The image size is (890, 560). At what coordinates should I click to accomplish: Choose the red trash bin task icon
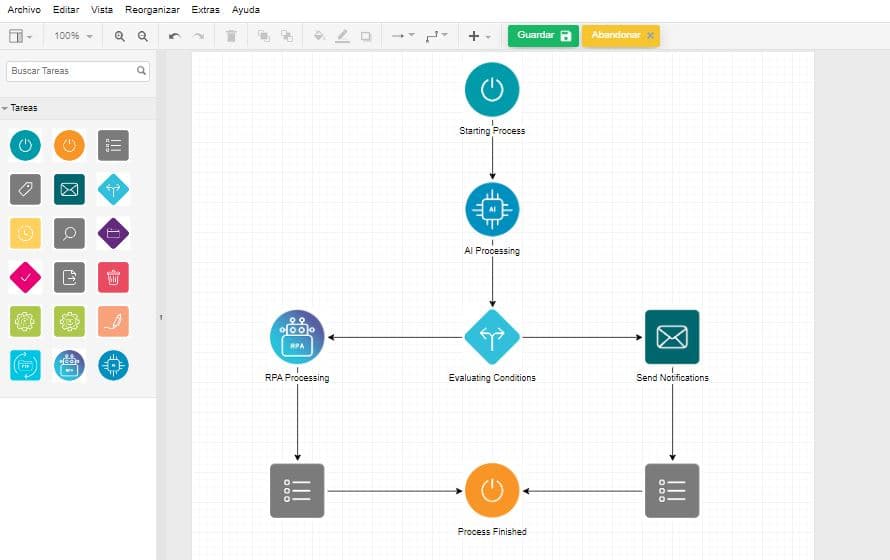point(113,277)
